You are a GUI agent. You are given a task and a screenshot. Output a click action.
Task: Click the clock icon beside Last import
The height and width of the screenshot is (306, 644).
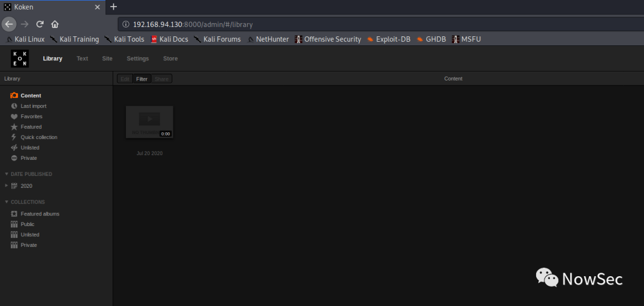coord(14,106)
